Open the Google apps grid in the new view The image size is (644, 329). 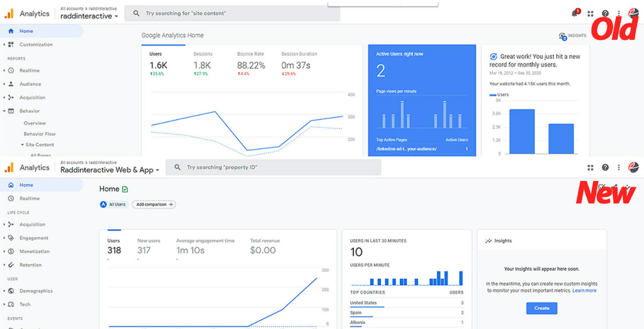point(590,167)
